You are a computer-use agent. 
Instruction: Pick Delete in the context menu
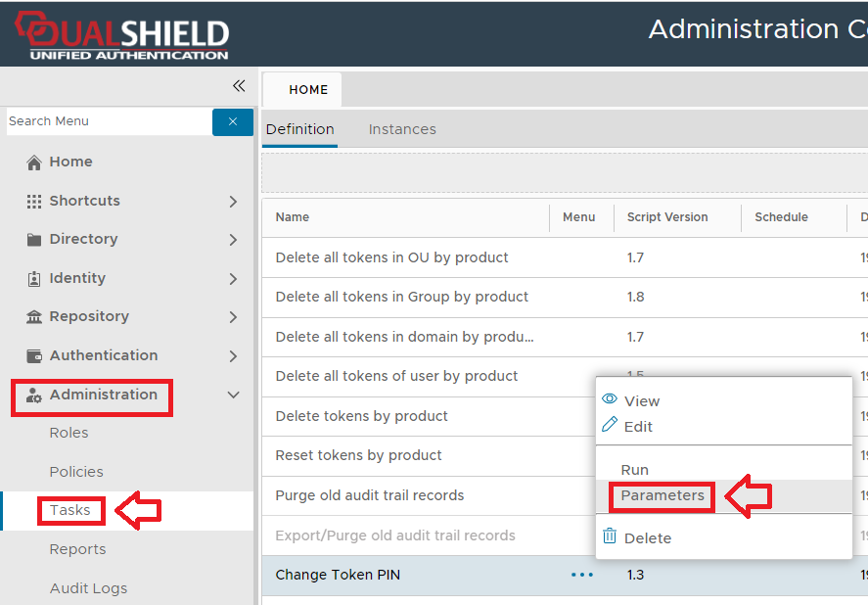tap(647, 537)
